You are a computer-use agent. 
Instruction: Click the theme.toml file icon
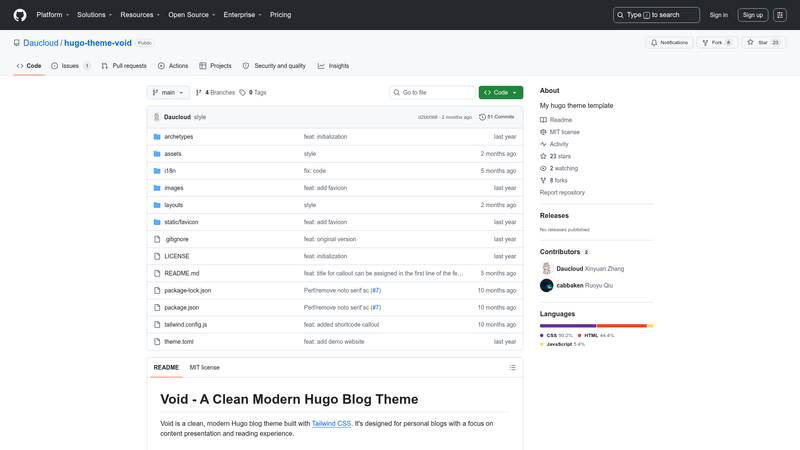[157, 342]
